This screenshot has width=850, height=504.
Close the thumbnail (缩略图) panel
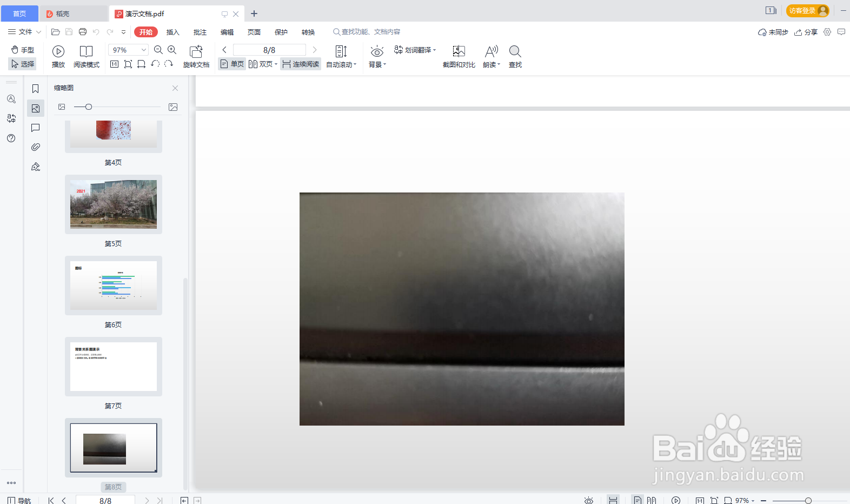175,88
